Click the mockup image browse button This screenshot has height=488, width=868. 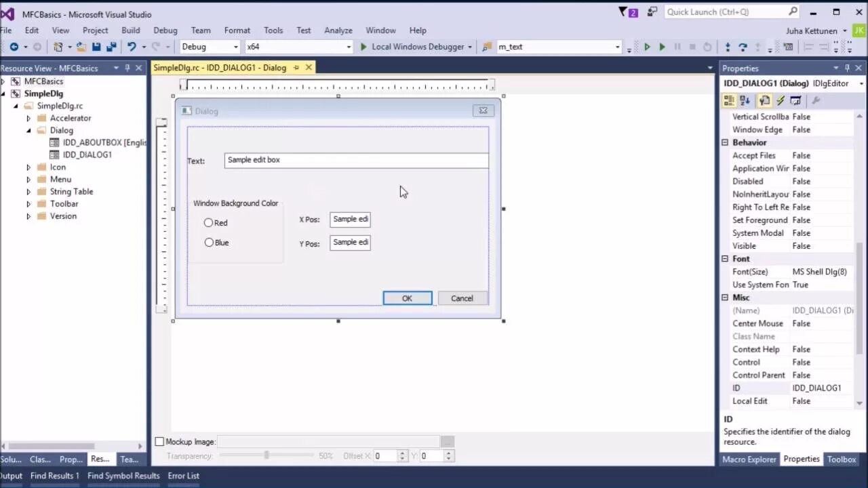[x=447, y=441]
